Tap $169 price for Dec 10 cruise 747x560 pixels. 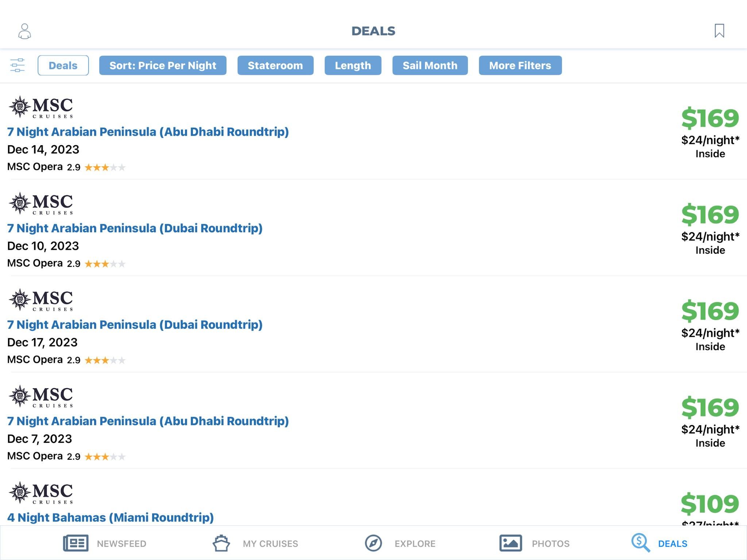710,214
